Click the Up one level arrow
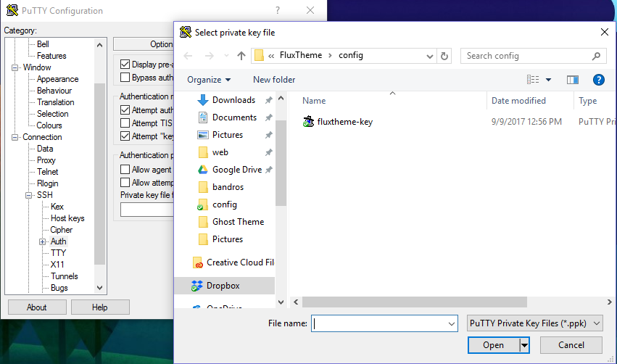This screenshot has width=617, height=364. (241, 56)
